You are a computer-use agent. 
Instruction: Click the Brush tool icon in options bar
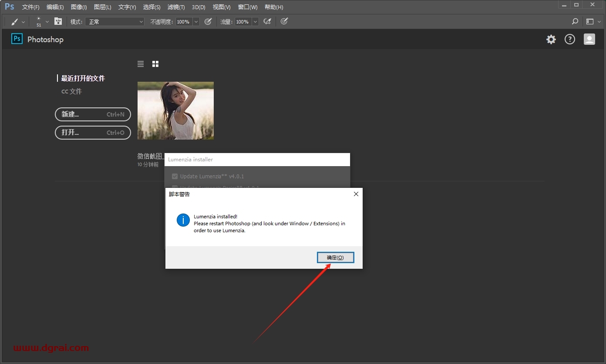[14, 22]
